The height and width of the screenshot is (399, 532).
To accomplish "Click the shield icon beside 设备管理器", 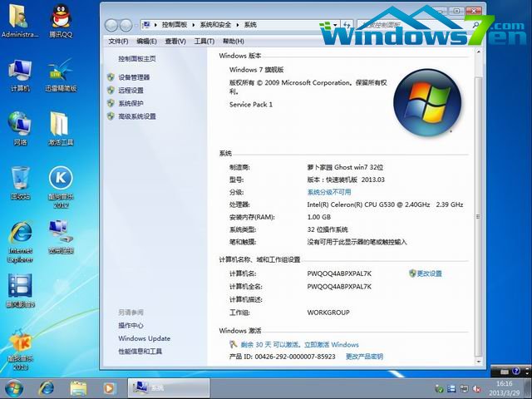I will pyautogui.click(x=111, y=77).
